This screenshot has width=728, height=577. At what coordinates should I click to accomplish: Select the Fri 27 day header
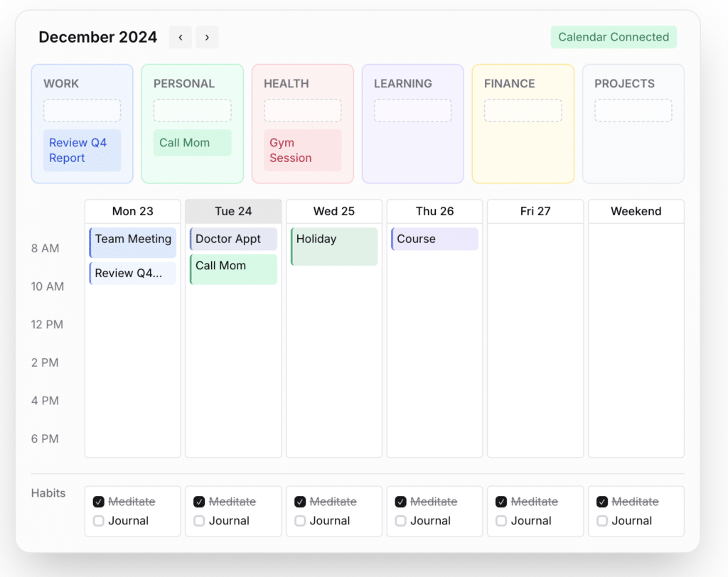click(535, 211)
